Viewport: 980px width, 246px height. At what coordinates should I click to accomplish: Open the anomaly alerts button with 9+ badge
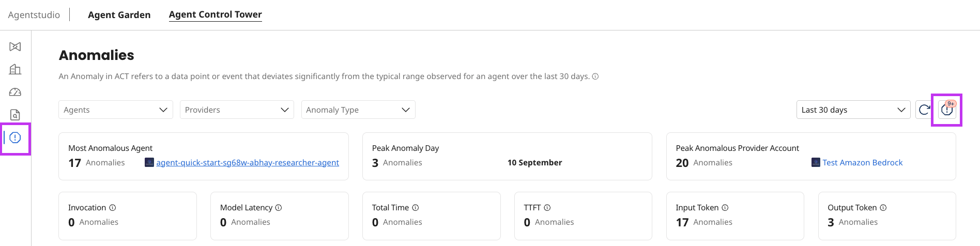947,110
